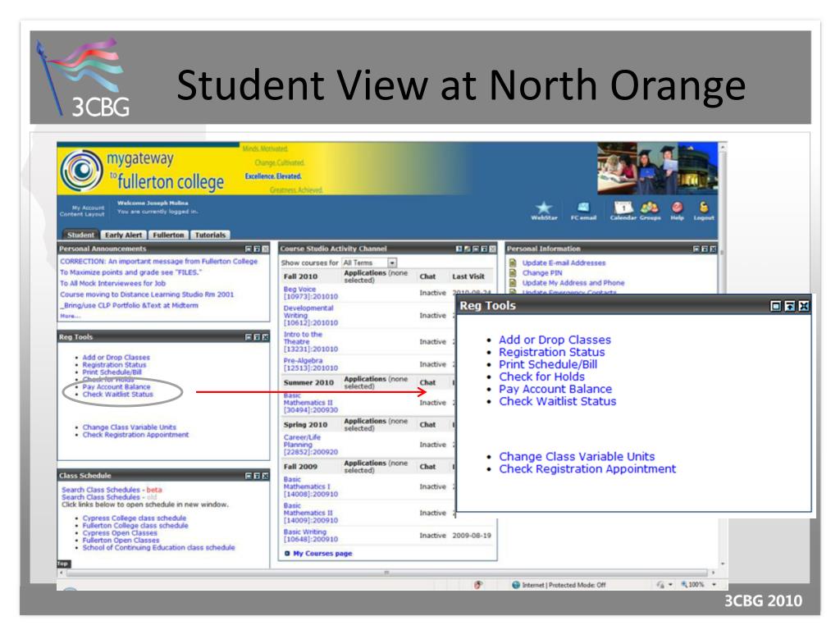Open Update E-mail Addresses link
Screen dimensions: 840x630
coord(564,262)
